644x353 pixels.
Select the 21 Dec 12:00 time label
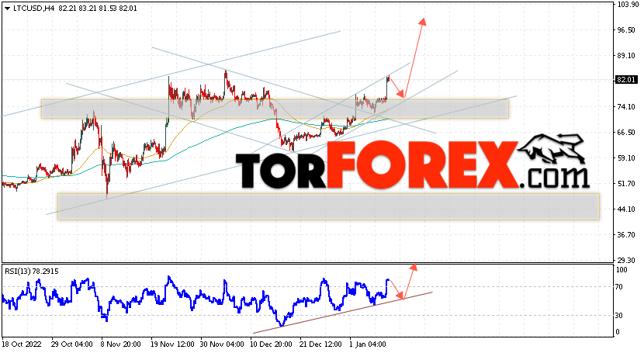click(320, 344)
